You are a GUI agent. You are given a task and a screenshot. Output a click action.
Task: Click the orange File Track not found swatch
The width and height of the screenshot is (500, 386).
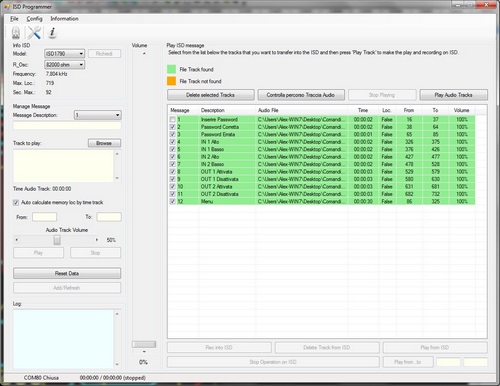(x=171, y=81)
